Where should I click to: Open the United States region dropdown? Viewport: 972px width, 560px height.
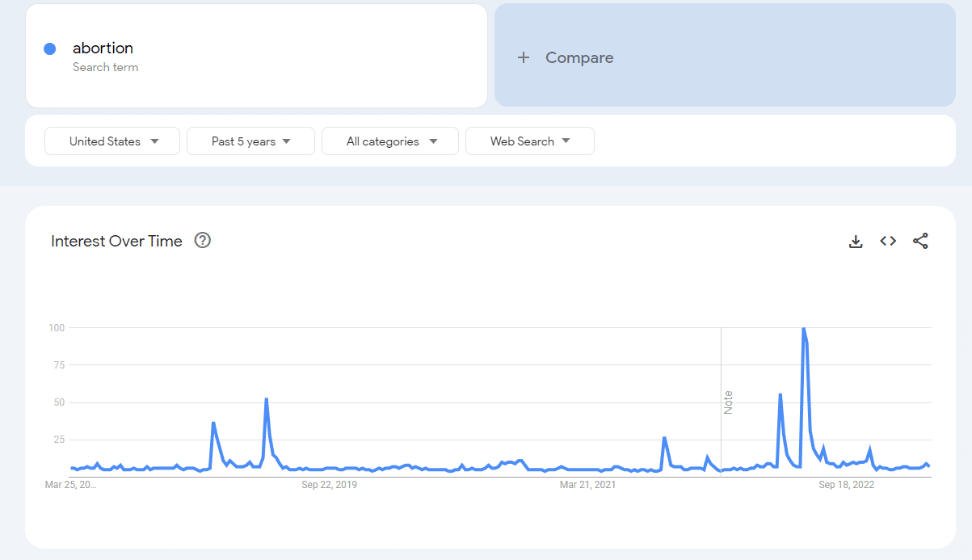112,141
